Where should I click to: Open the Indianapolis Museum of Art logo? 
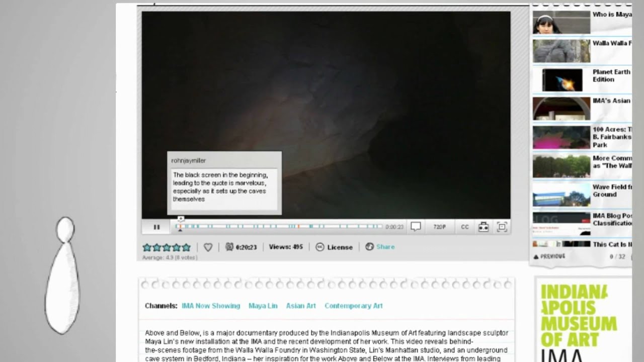(x=579, y=323)
